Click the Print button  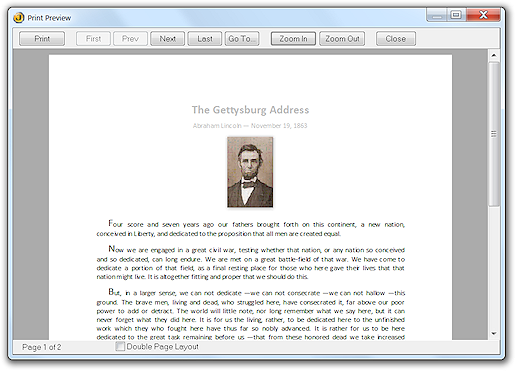pyautogui.click(x=42, y=39)
